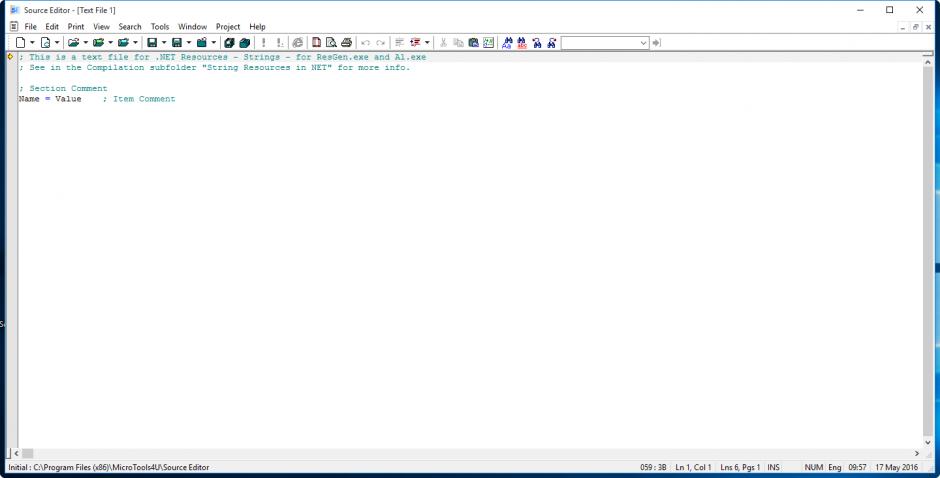Click the first binoculars Find icon
Screen dimensions: 940x478
507,43
